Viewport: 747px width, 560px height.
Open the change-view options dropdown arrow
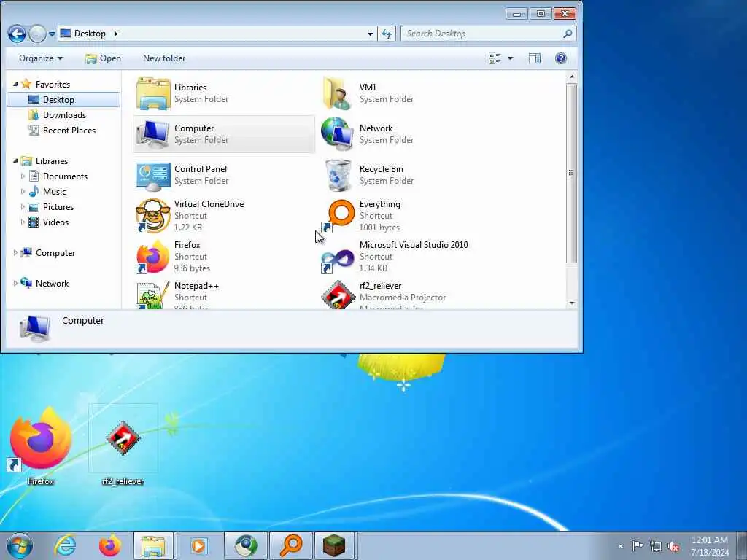coord(510,58)
